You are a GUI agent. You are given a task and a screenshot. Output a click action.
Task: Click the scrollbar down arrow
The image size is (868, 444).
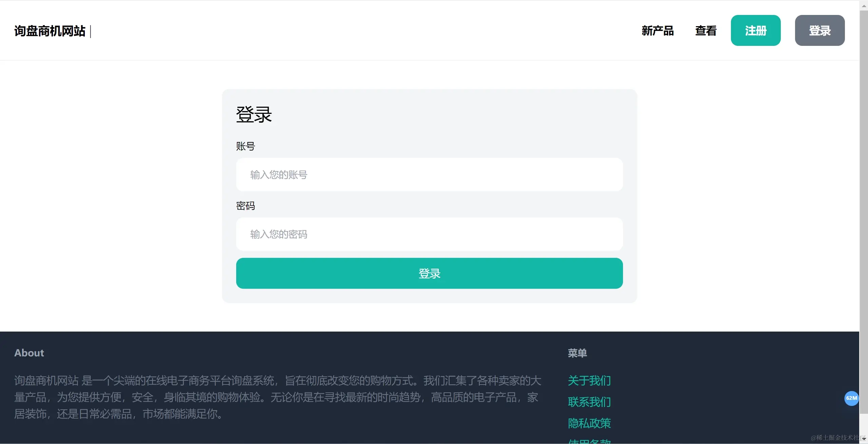[x=864, y=439]
